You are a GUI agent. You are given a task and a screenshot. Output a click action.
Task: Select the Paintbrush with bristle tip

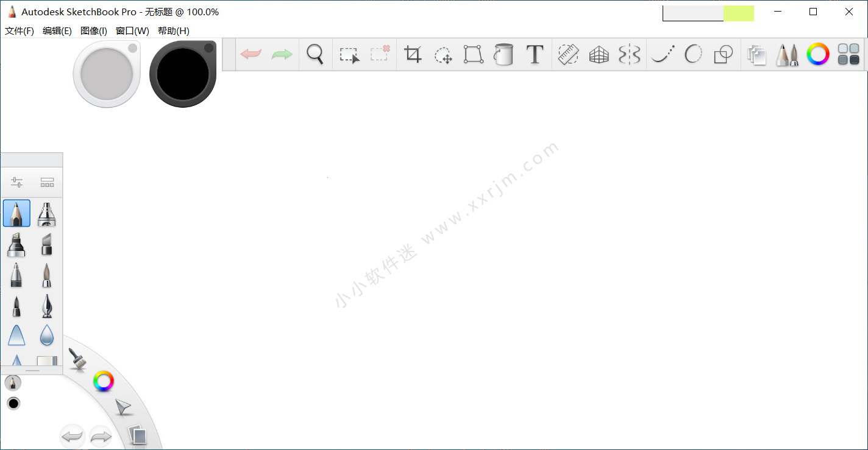pyautogui.click(x=47, y=275)
